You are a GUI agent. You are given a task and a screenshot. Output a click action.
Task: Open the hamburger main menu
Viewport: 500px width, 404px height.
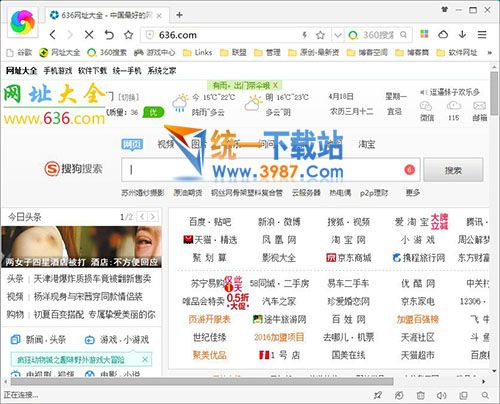(482, 34)
